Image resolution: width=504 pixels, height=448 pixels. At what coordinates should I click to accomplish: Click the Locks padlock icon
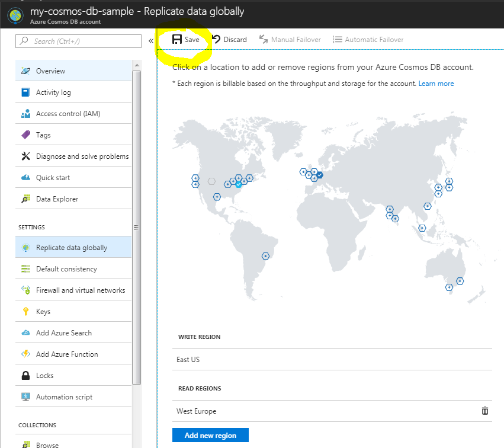tap(25, 376)
